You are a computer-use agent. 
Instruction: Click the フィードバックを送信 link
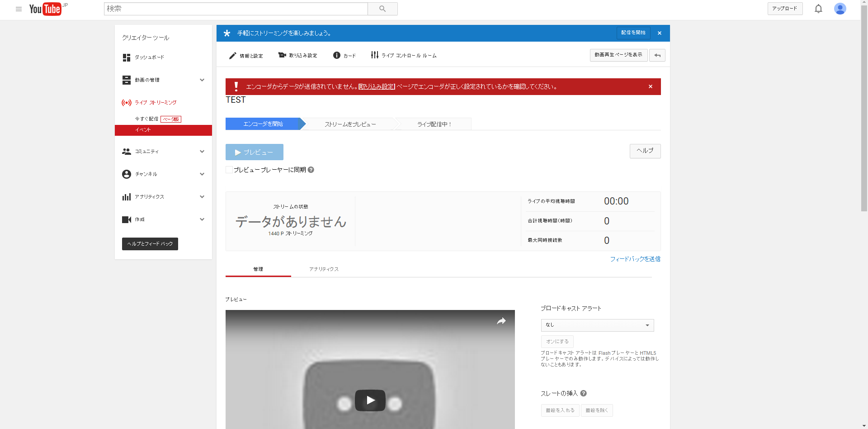(x=635, y=259)
